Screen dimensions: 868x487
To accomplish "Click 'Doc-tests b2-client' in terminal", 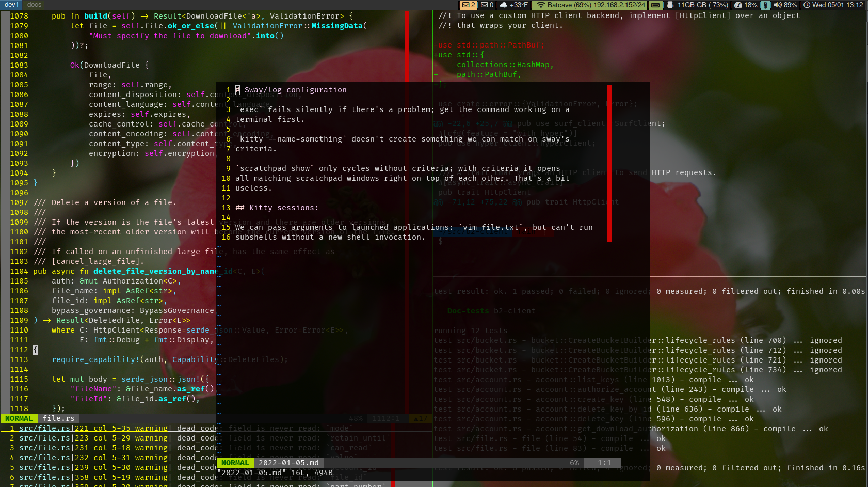I will (x=491, y=311).
